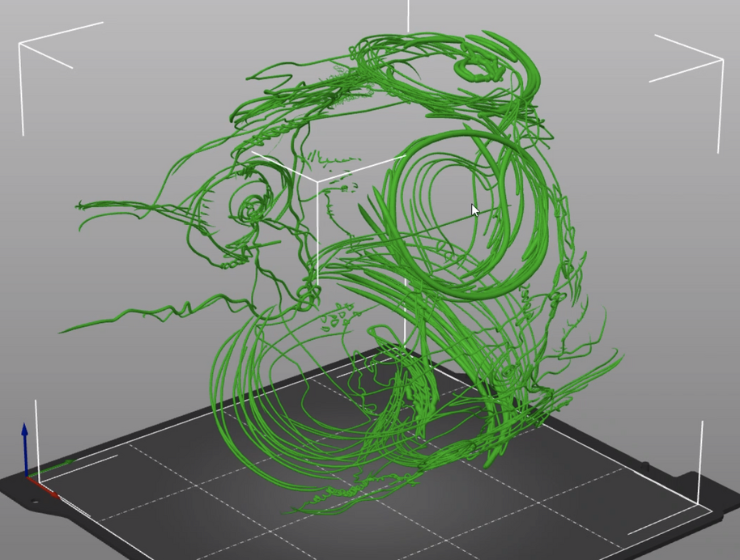
Task: Click the bounding box top-left corner
Action: coord(20,46)
